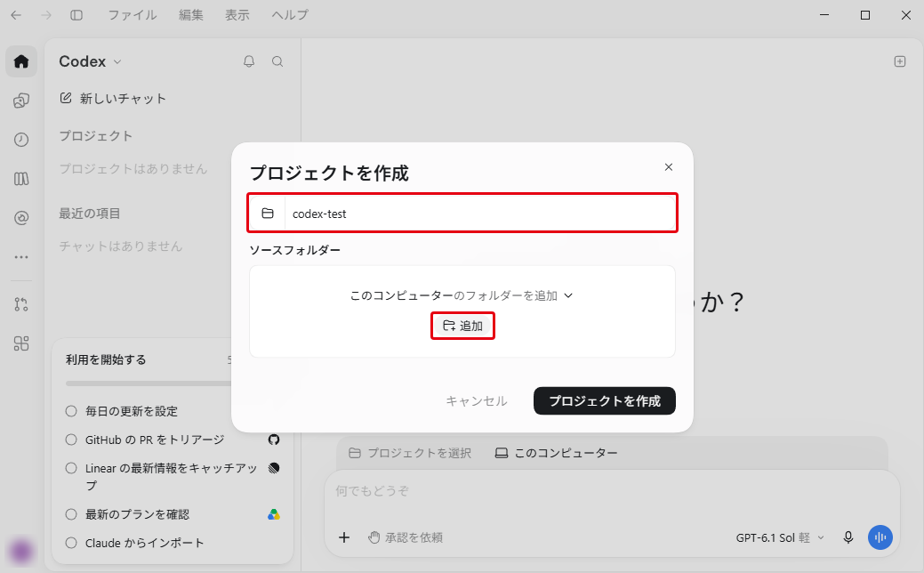The image size is (924, 573).
Task: Open the 表示 menu
Action: 237,15
